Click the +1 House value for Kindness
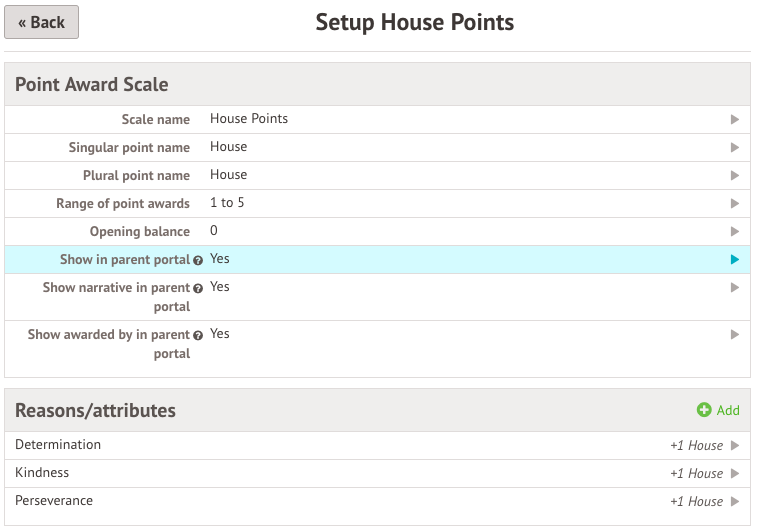Viewport: 759px width, 530px height. click(696, 474)
